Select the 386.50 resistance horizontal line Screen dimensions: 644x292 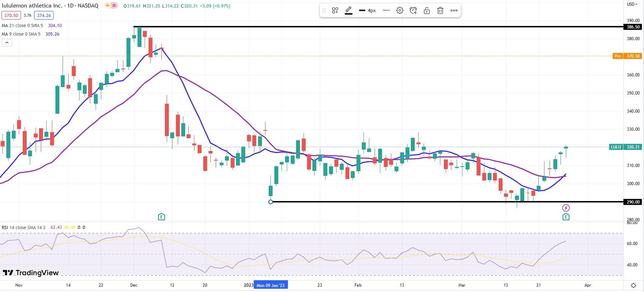[377, 27]
